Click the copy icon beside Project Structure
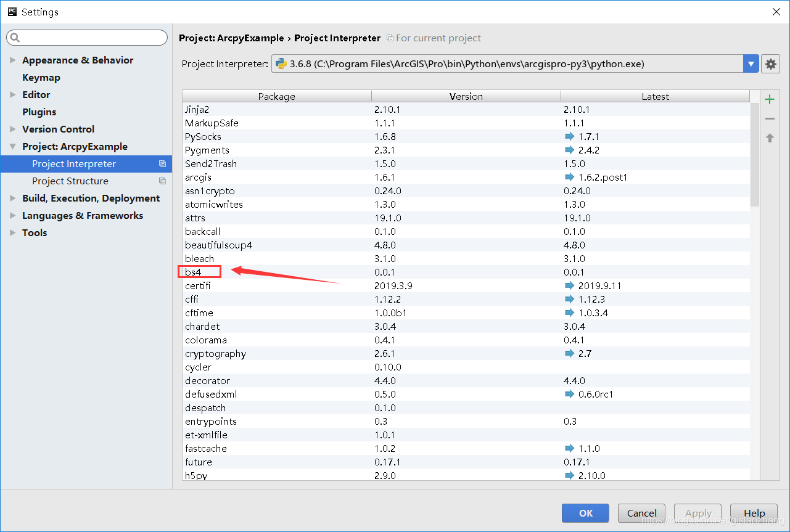Screen dimensions: 790x532 (x=162, y=181)
